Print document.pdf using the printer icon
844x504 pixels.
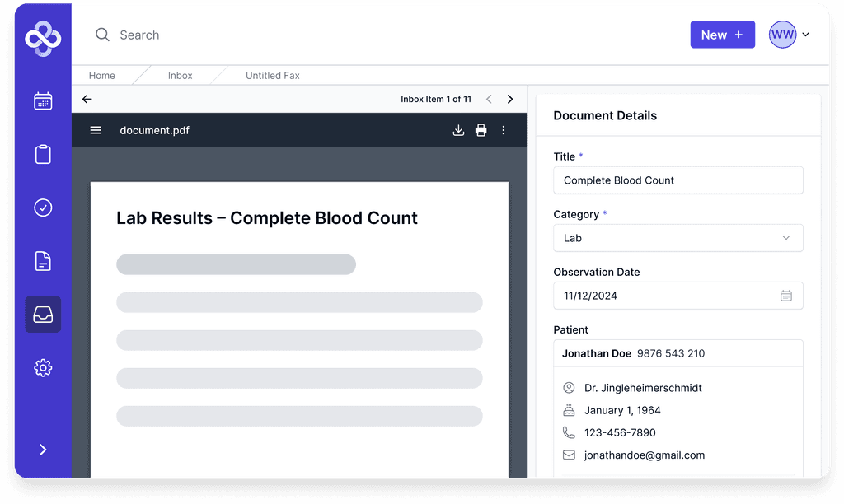pos(481,130)
